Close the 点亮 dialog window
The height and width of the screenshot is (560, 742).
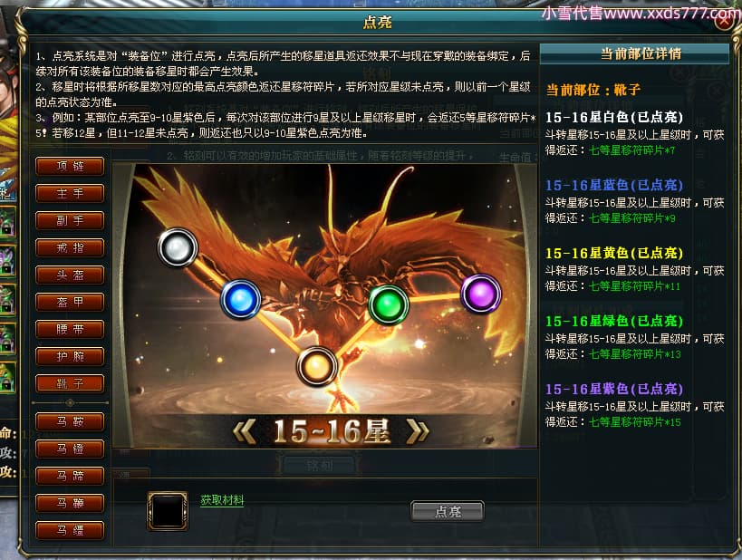click(725, 21)
